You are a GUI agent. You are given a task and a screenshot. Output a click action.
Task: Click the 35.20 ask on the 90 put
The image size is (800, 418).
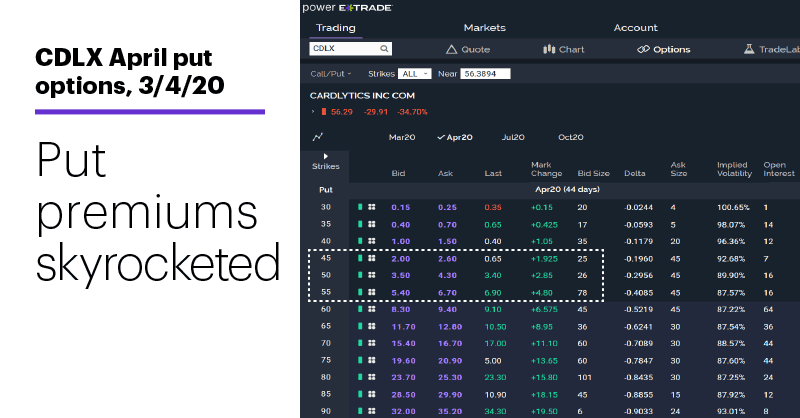(449, 411)
